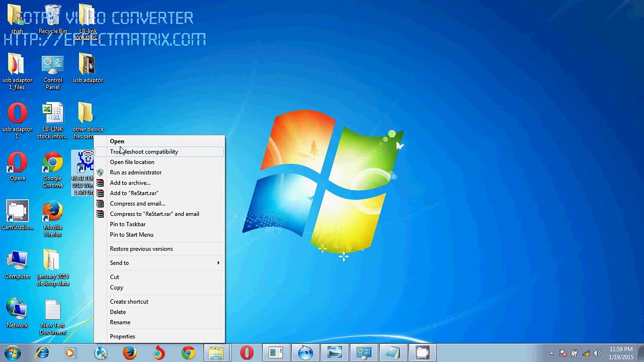The image size is (644, 362).
Task: Open the taskbar clock showing 11:59 PM
Action: [x=620, y=353]
